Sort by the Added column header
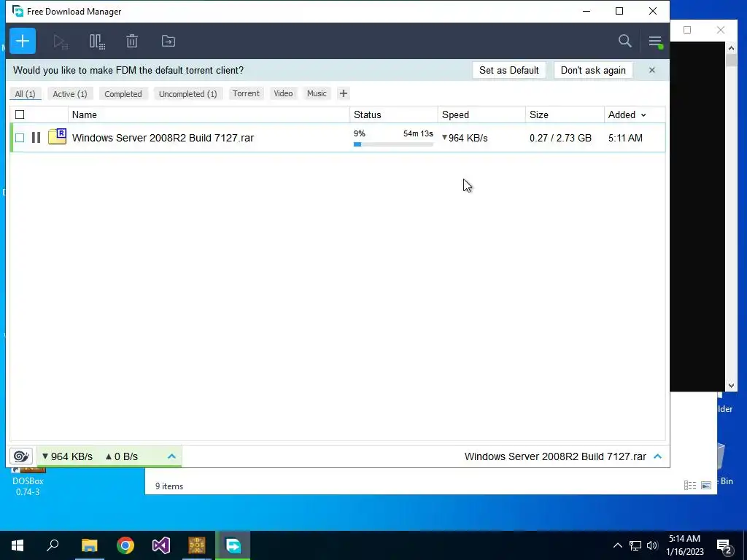 pos(634,114)
